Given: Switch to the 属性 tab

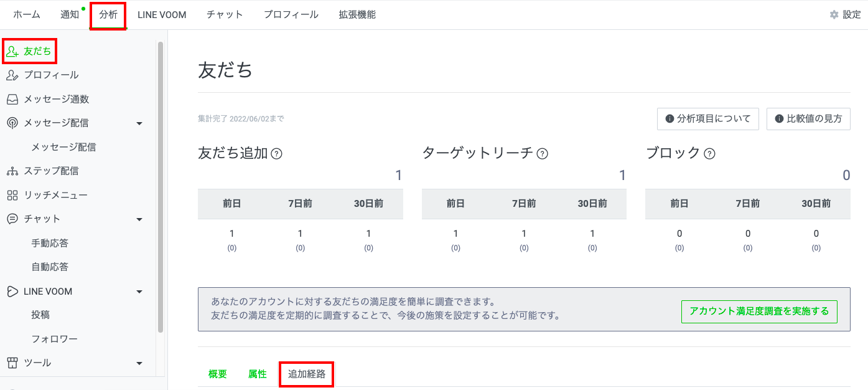Looking at the screenshot, I should click(x=257, y=373).
